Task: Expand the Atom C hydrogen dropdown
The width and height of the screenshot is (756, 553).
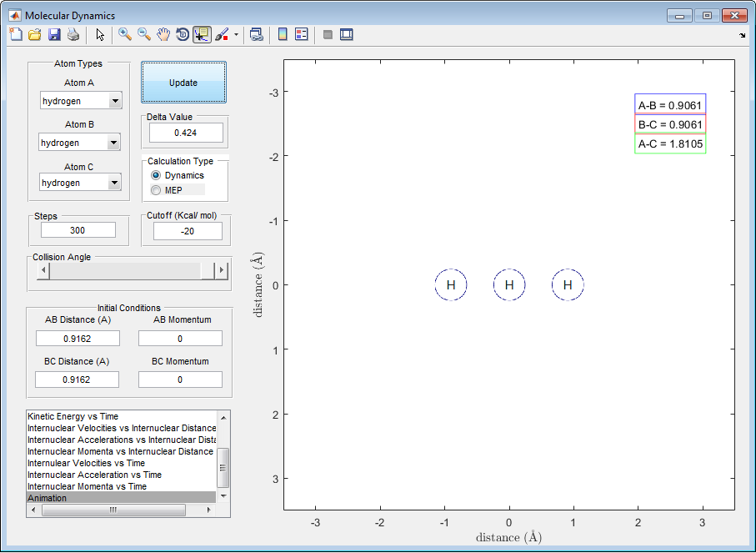Action: point(113,183)
